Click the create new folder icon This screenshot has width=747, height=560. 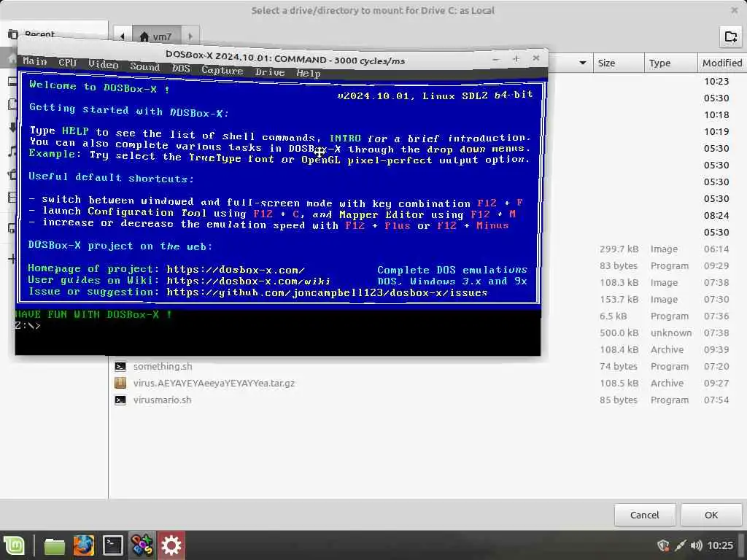click(x=731, y=36)
